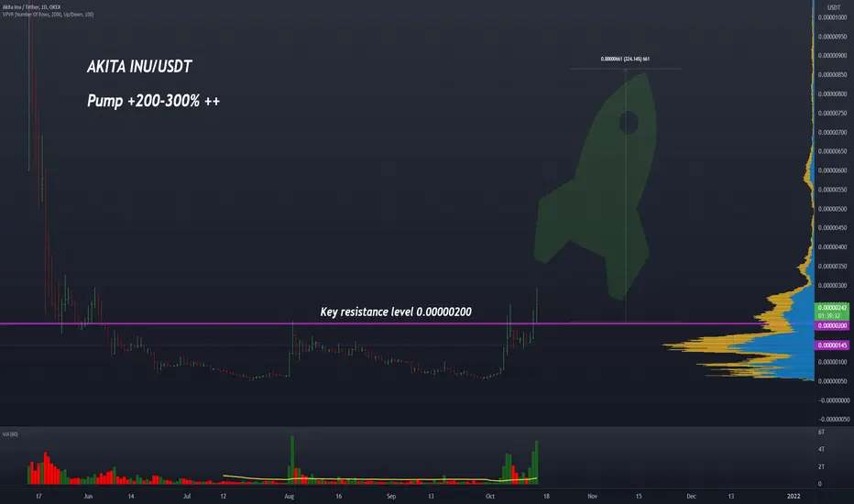854x504 pixels.
Task: Click the date 17 on the time axis
Action: tap(38, 497)
